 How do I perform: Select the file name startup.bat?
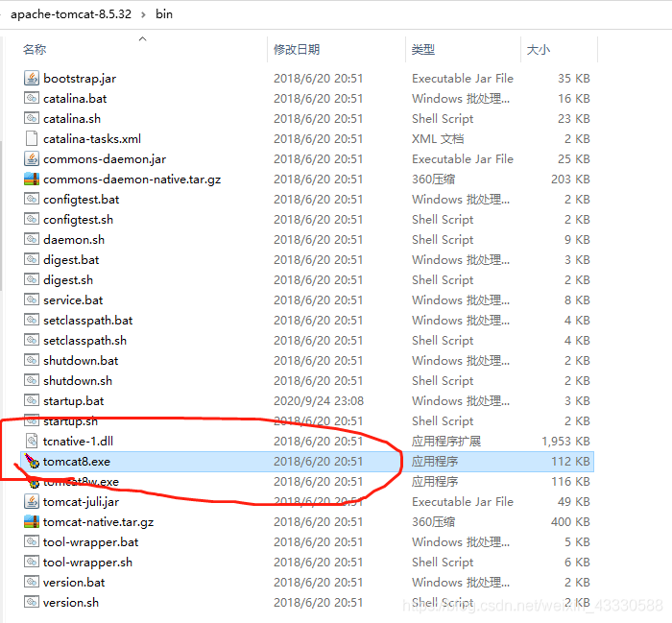[x=74, y=401]
